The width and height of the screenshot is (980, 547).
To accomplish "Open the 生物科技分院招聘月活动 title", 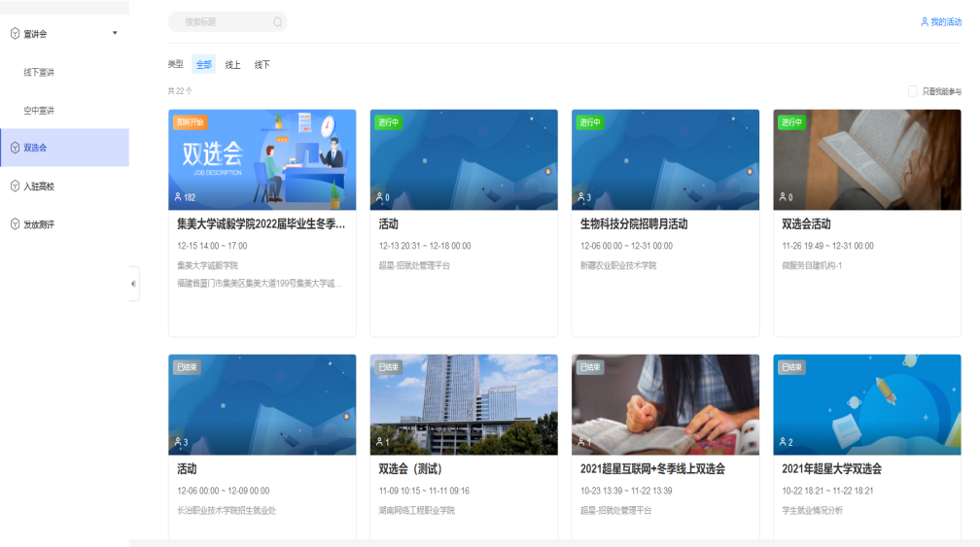I will click(634, 223).
